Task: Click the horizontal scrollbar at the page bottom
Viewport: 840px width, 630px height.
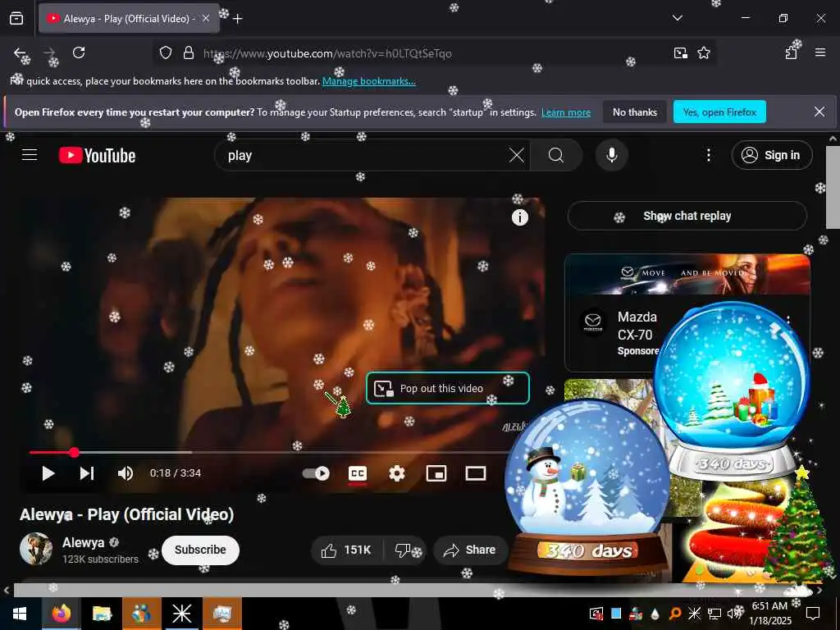Action: tap(413, 591)
